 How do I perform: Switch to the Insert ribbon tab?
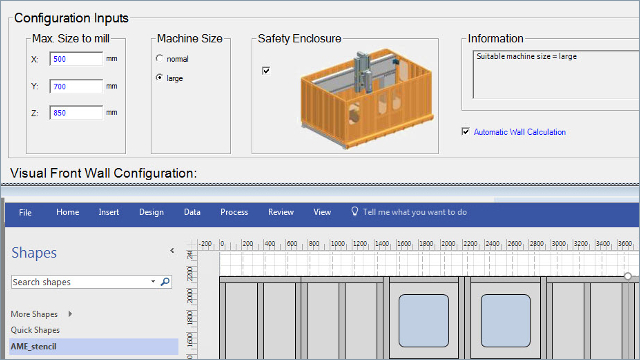(109, 212)
